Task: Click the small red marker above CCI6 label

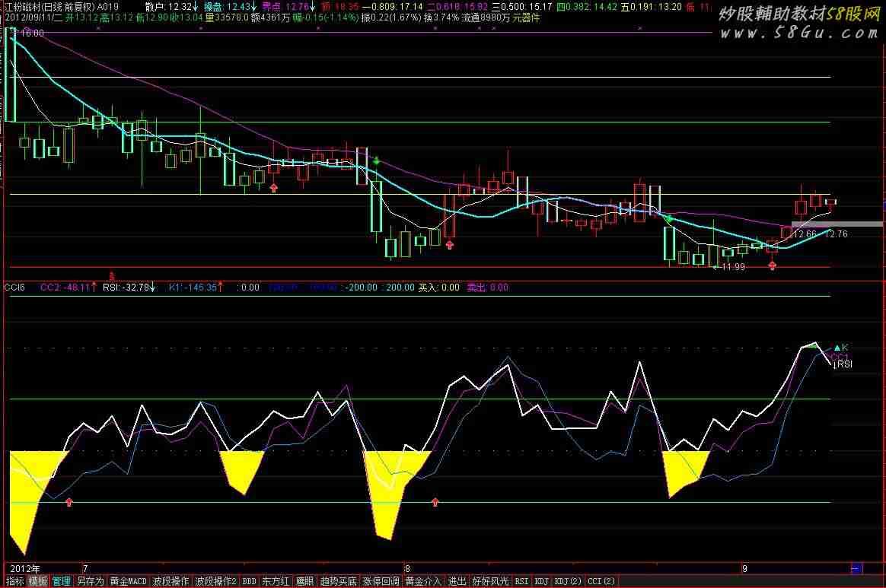Action: (113, 275)
